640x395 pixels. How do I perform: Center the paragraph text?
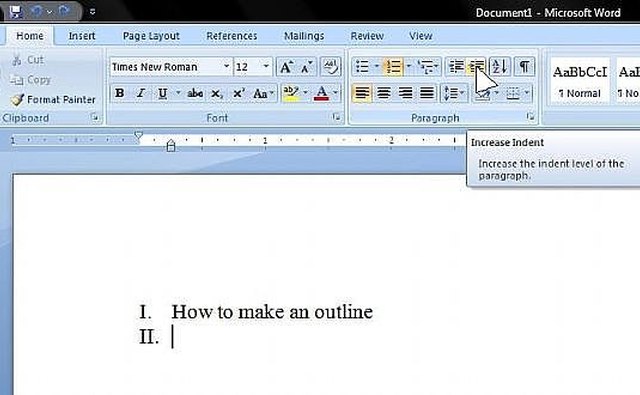coord(384,93)
